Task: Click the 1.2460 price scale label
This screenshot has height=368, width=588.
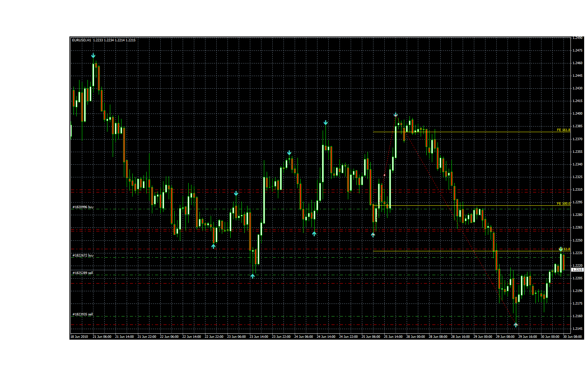Action: point(577,63)
